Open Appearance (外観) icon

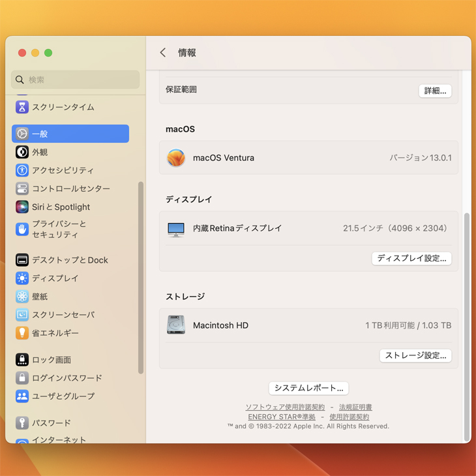[22, 152]
